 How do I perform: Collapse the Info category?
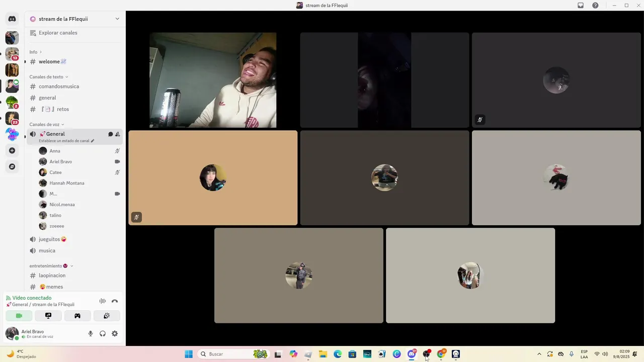tap(35, 52)
